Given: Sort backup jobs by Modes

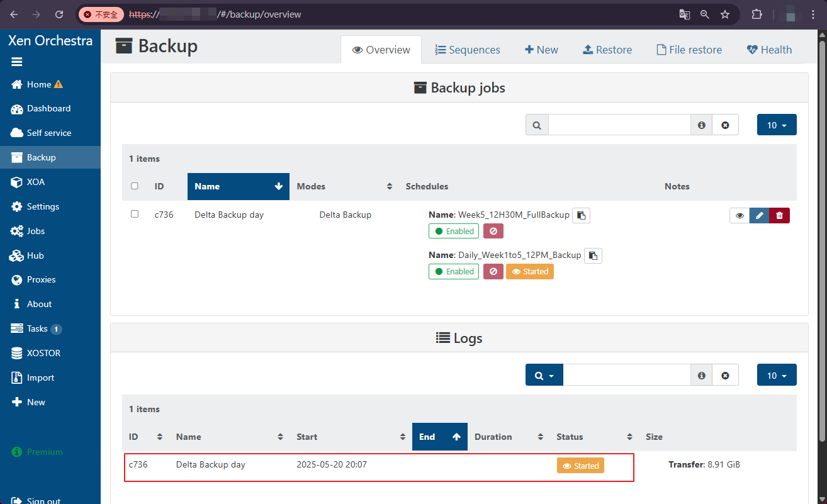Looking at the screenshot, I should 344,186.
